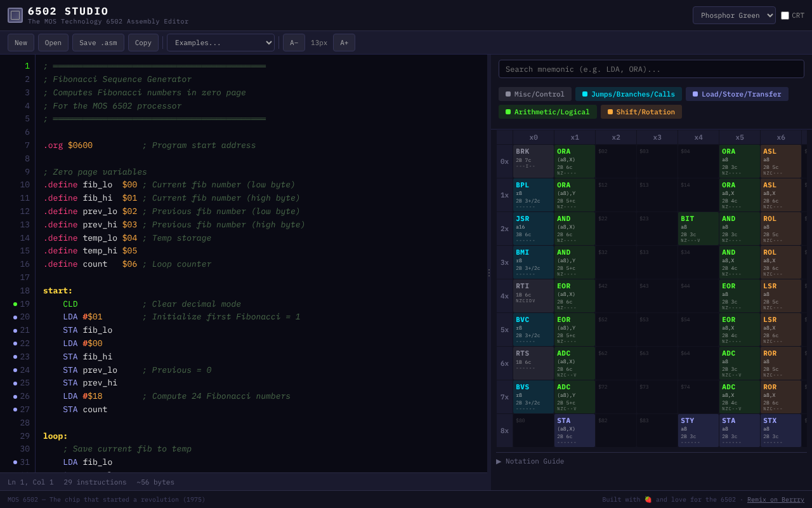This screenshot has height=508, width=812.
Task: Click the Save .asm button
Action: click(98, 43)
